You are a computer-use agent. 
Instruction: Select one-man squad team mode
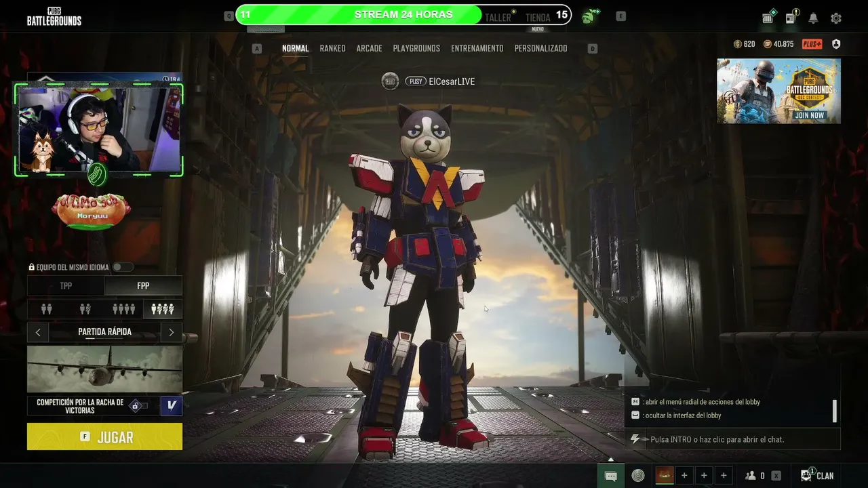[x=163, y=309]
